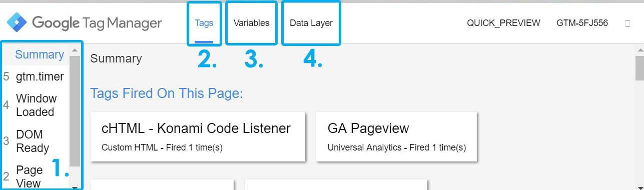Click the QUICK_PREVIEW label

coord(503,23)
